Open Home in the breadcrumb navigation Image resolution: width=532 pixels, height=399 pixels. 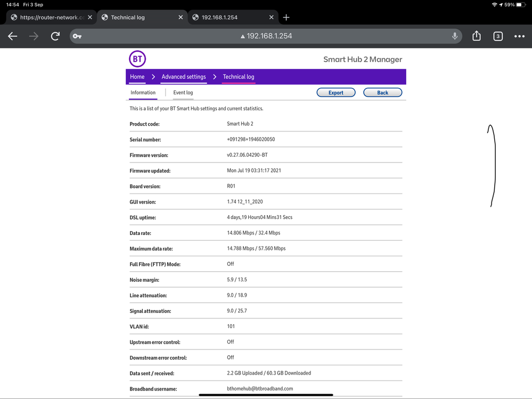click(x=137, y=77)
